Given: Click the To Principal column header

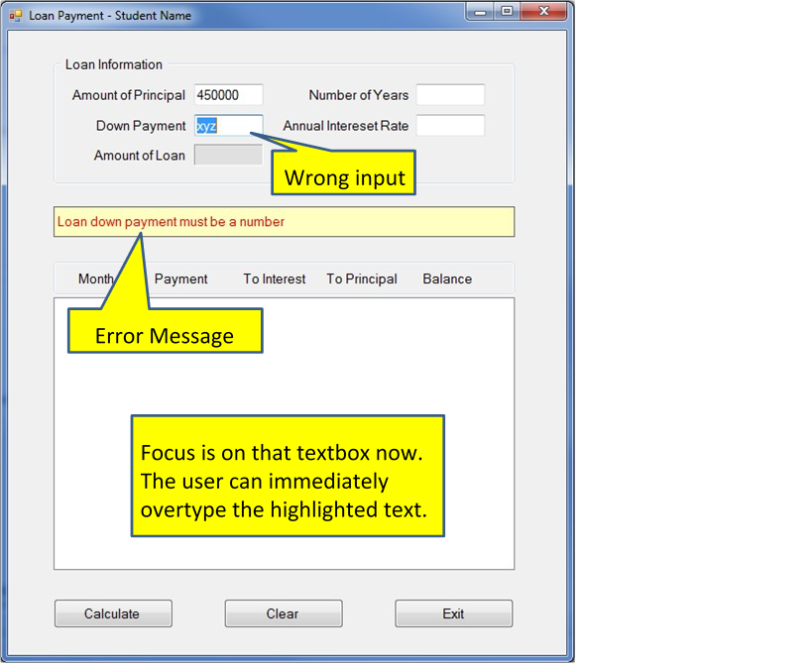Looking at the screenshot, I should click(362, 278).
